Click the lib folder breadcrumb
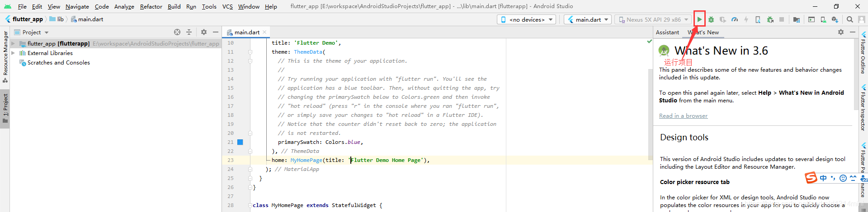 [x=57, y=19]
